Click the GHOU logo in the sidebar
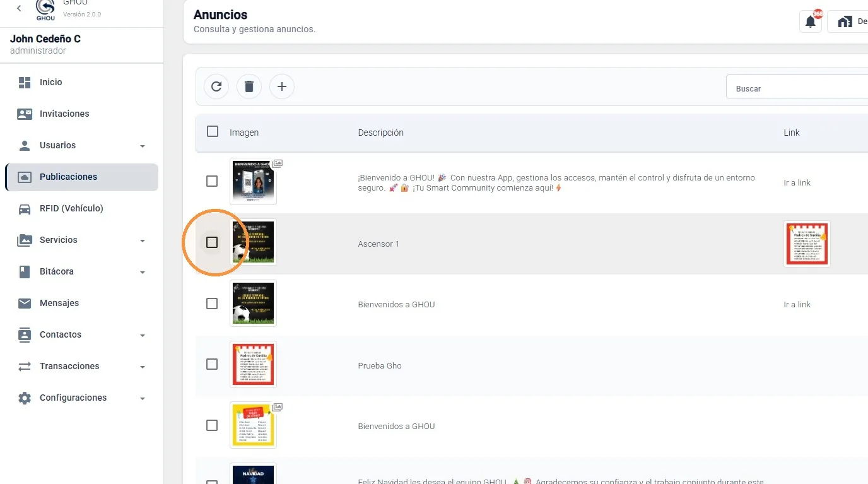The width and height of the screenshot is (868, 484). point(45,9)
